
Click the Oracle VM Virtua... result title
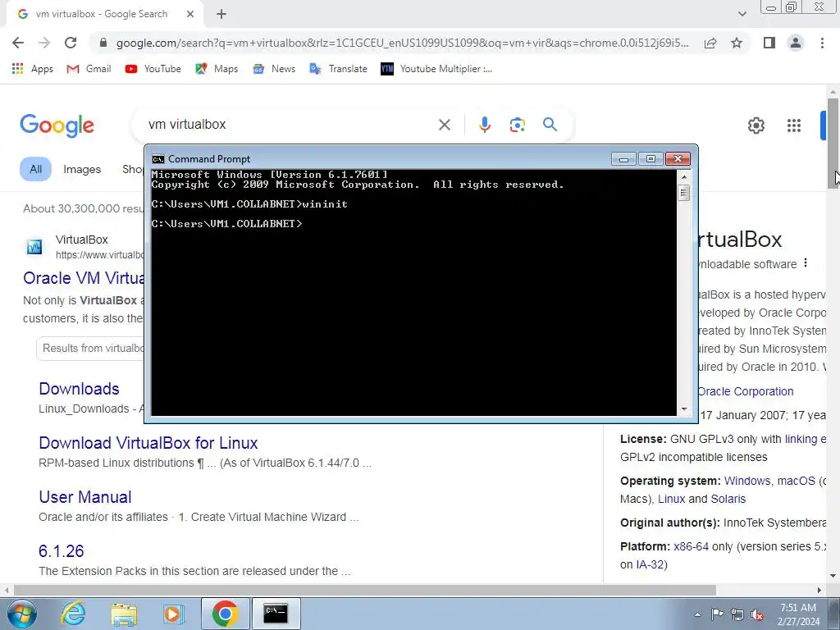coord(84,278)
